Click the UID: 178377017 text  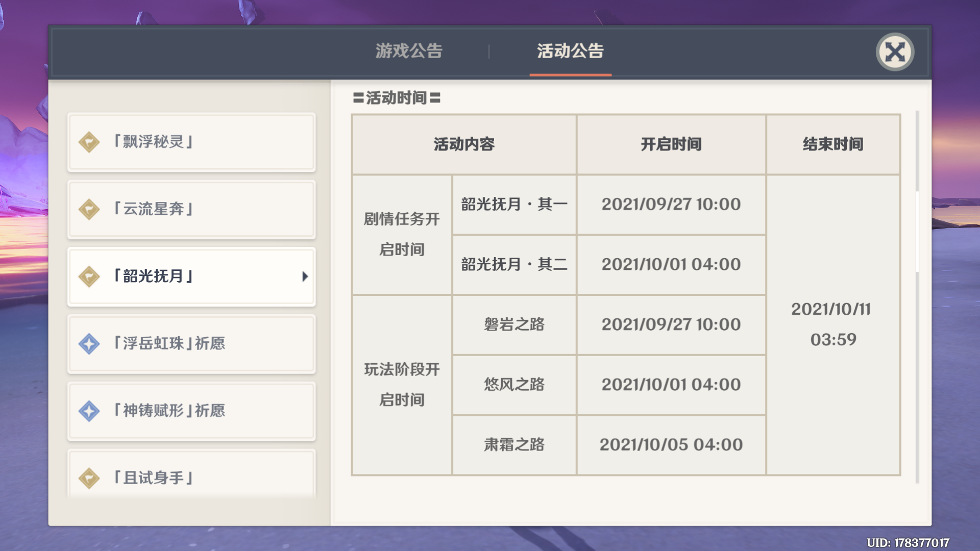tap(908, 543)
